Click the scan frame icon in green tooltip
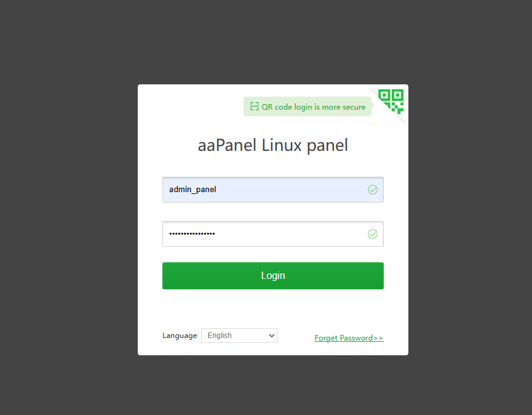532x415 pixels. 254,107
